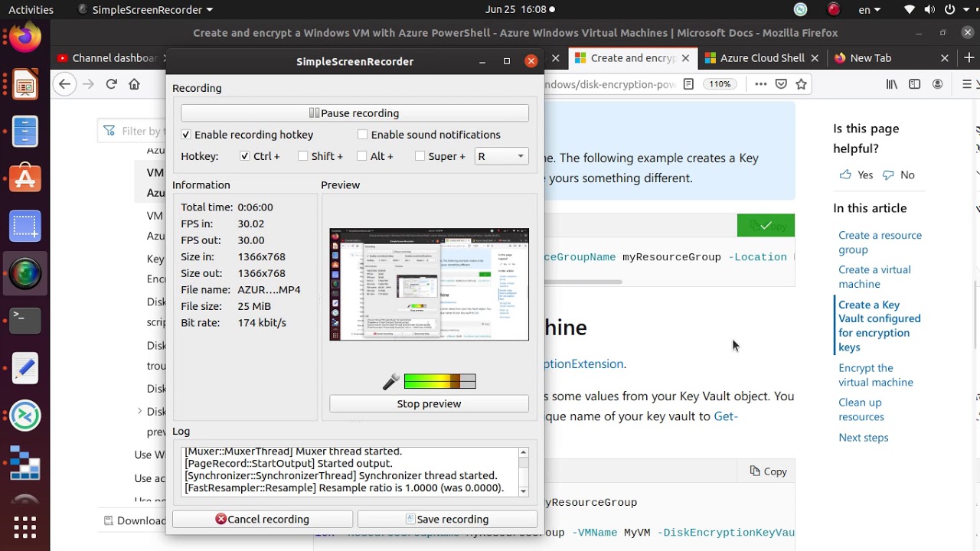Open Firefox from the Ubuntu dock

[24, 37]
